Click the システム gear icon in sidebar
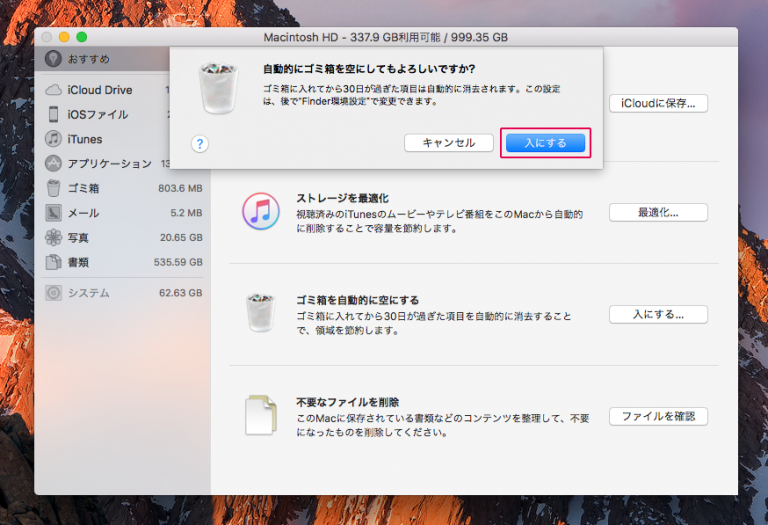768x525 pixels. click(53, 293)
